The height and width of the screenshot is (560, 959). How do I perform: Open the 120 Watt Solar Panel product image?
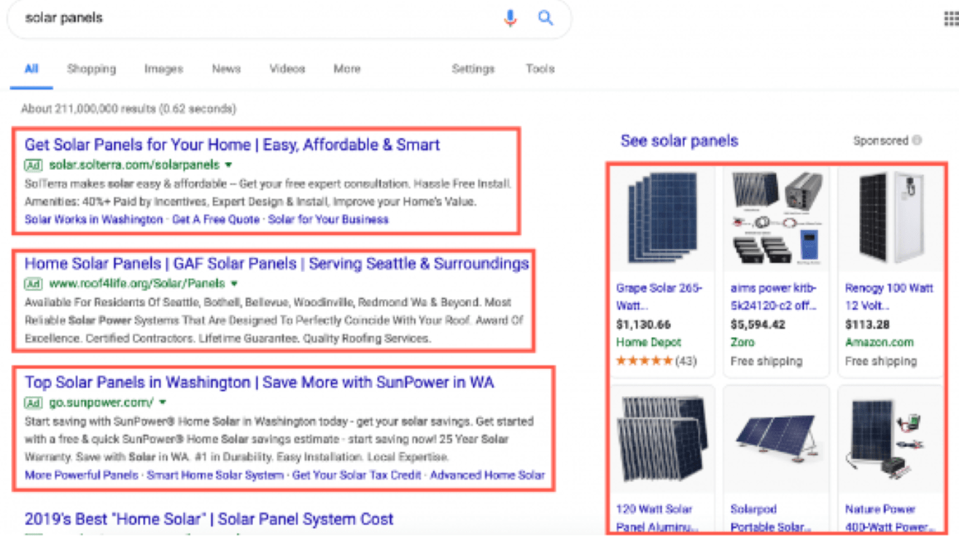(x=663, y=440)
